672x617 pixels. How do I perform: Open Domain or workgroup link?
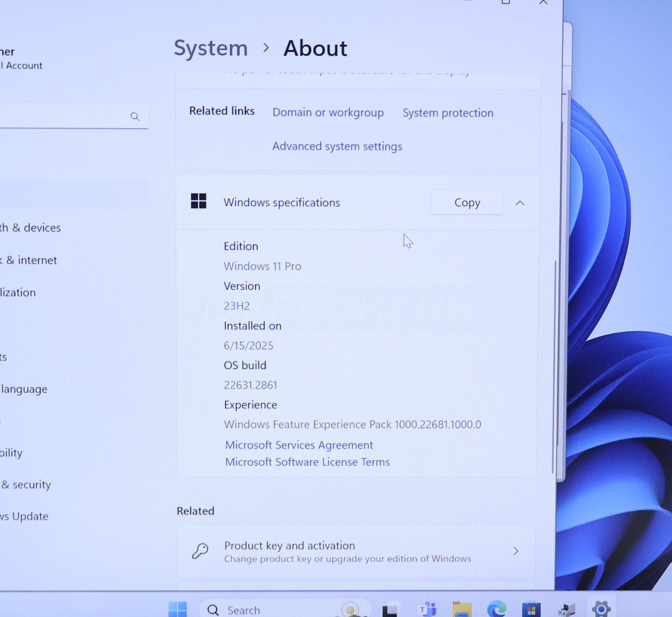coord(328,112)
